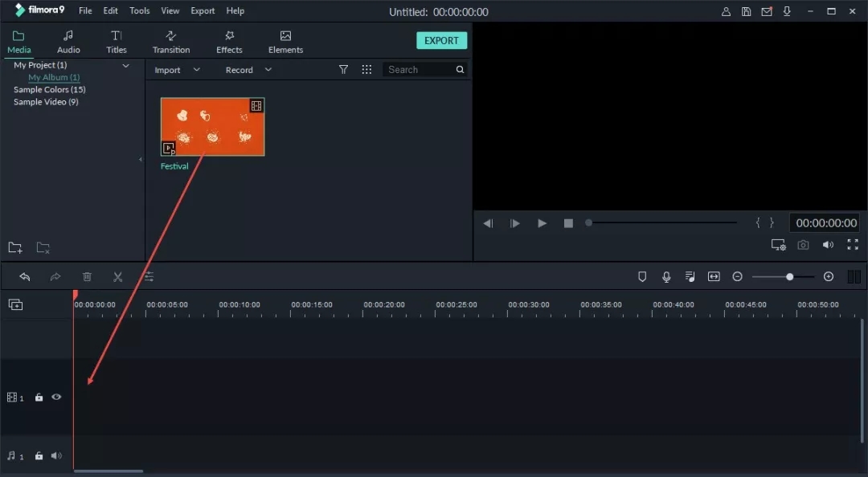Click the undo arrow in timeline toolbar
868x477 pixels.
(x=25, y=277)
